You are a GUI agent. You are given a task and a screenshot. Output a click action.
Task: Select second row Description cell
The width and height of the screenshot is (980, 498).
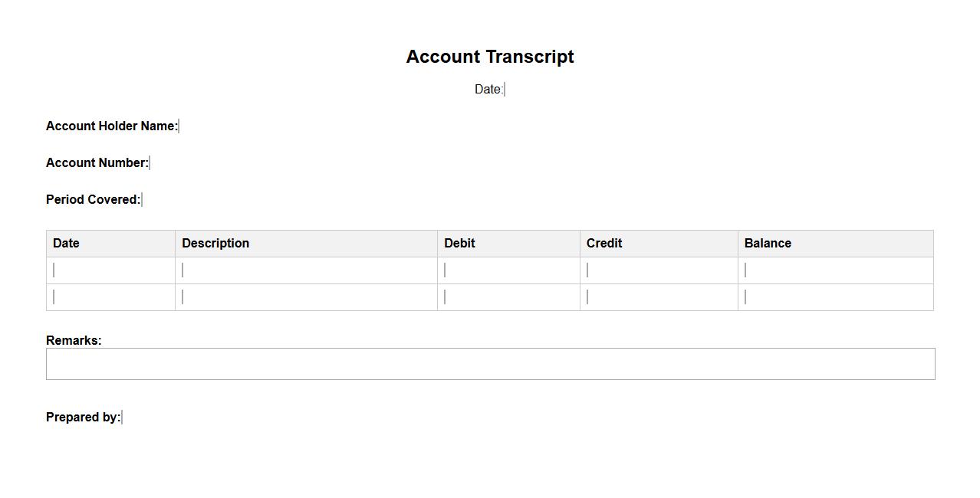tap(305, 297)
